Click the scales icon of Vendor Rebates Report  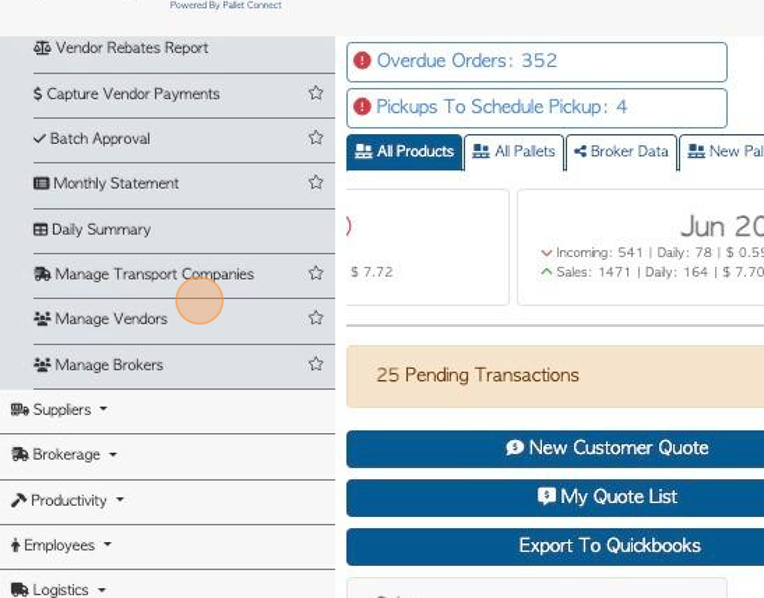42,48
